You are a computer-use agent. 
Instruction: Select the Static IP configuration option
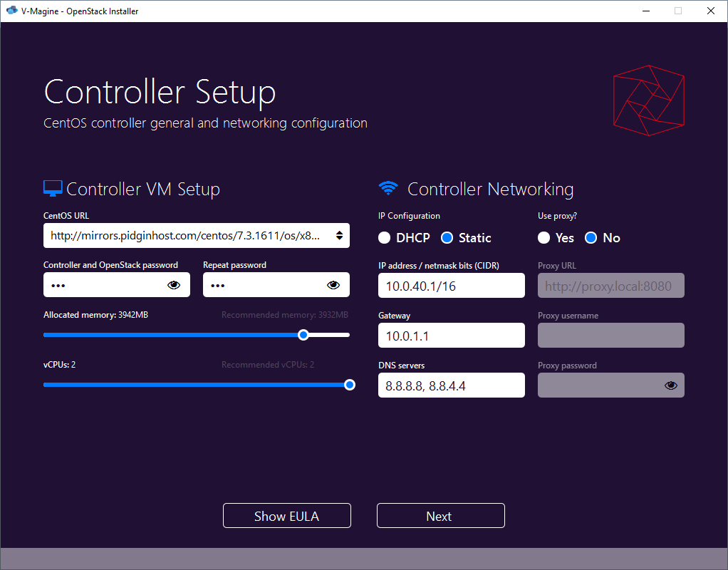[447, 237]
